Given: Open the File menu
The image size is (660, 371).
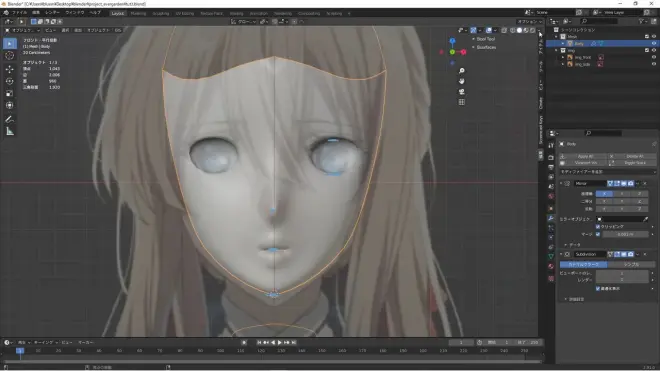Looking at the screenshot, I should [19, 13].
